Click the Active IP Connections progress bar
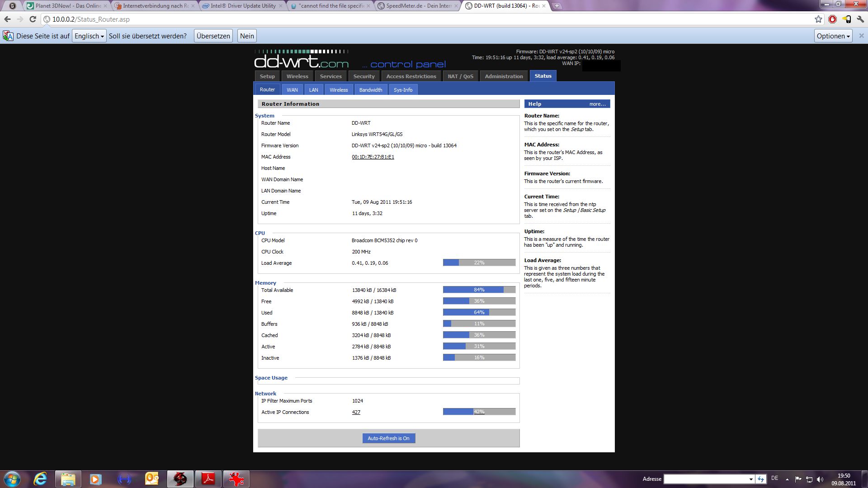The width and height of the screenshot is (868, 488). (x=479, y=412)
